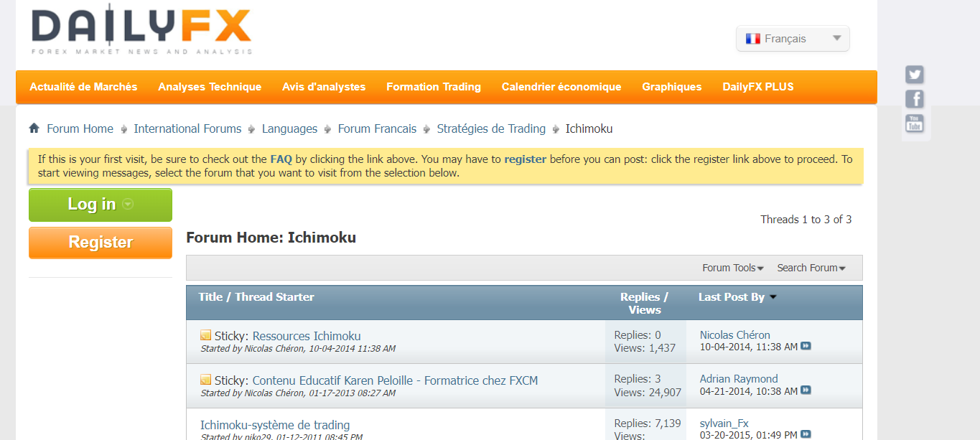This screenshot has height=440, width=980.
Task: Open the YouTube social icon
Action: click(914, 123)
